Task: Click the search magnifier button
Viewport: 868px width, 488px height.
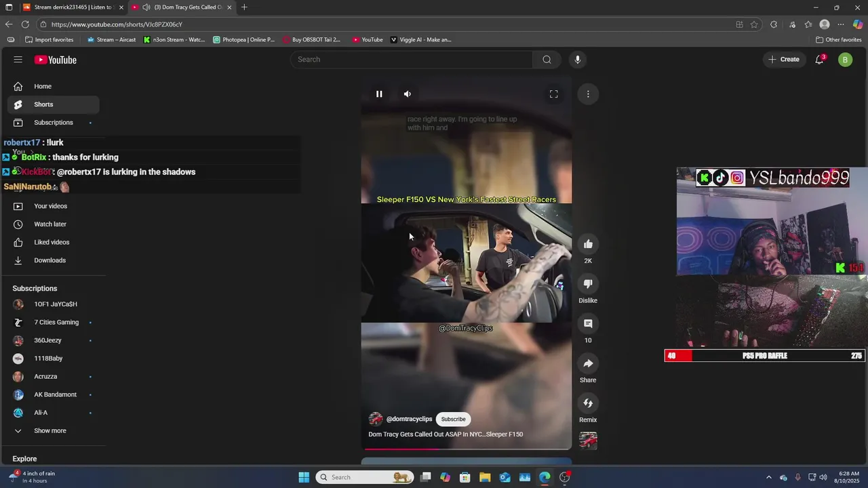Action: tap(547, 60)
